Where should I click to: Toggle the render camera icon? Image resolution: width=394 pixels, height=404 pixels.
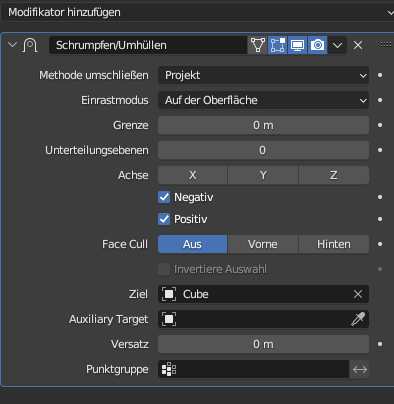(x=317, y=45)
